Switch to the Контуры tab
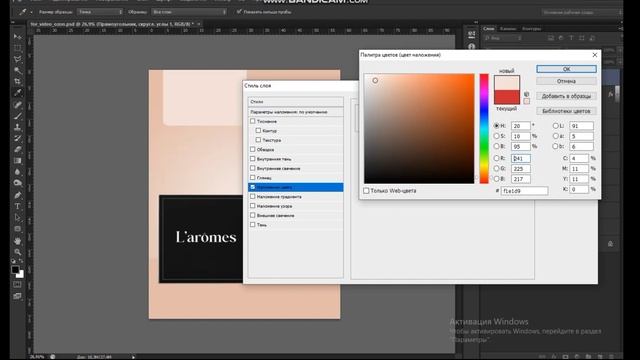This screenshot has width=640, height=360. 531,29
